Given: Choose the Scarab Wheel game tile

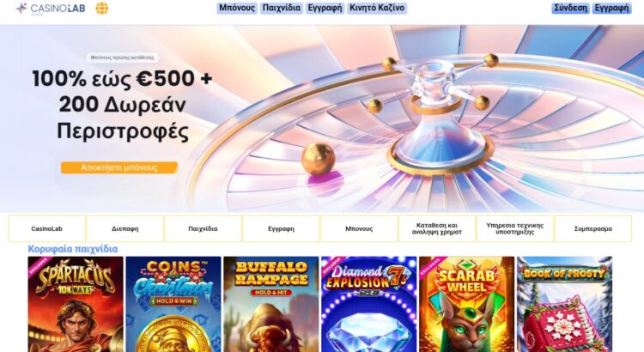Looking at the screenshot, I should coord(466,304).
